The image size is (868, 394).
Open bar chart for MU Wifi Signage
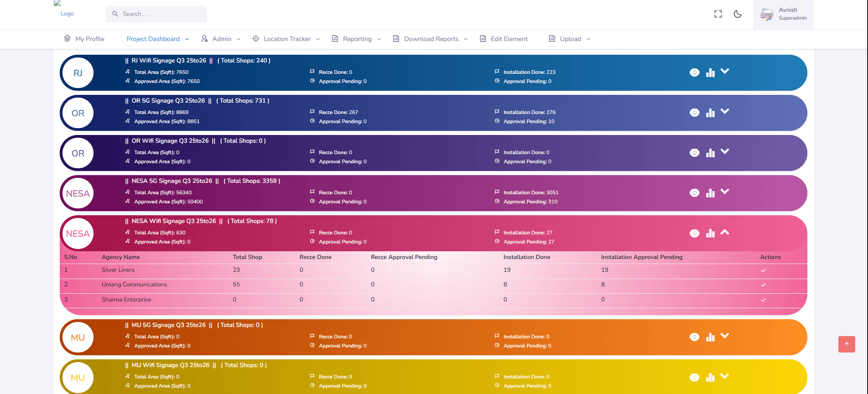(710, 377)
